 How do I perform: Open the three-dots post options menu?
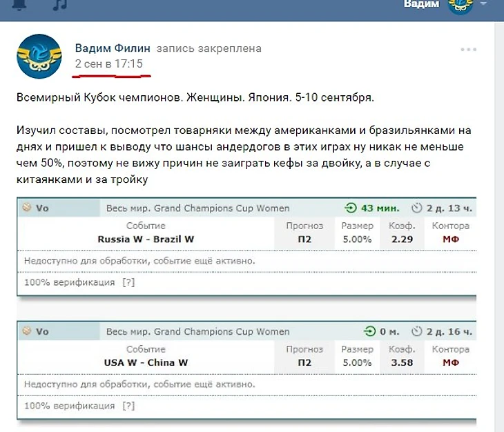coord(469,50)
